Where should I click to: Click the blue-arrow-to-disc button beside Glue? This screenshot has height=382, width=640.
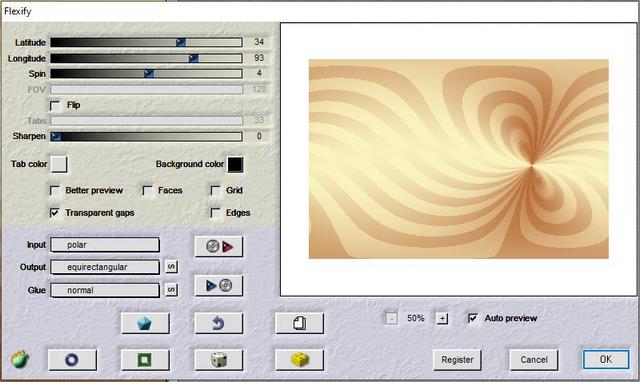219,285
